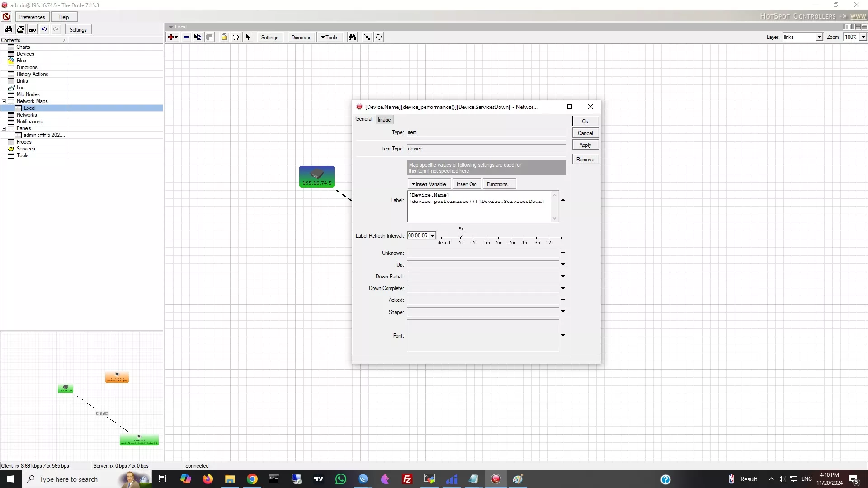This screenshot has width=868, height=488.
Task: Open the Label Refresh Interval dropdown
Action: click(433, 235)
